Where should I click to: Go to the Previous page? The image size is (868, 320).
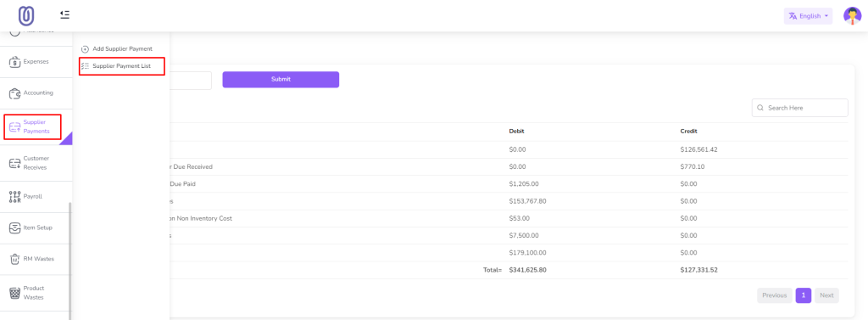[x=774, y=295]
